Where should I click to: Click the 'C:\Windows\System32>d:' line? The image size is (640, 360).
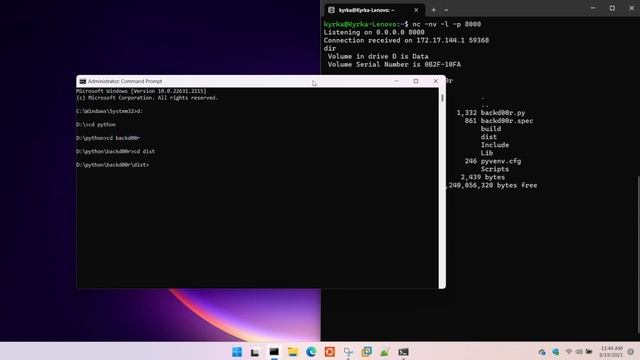click(109, 111)
